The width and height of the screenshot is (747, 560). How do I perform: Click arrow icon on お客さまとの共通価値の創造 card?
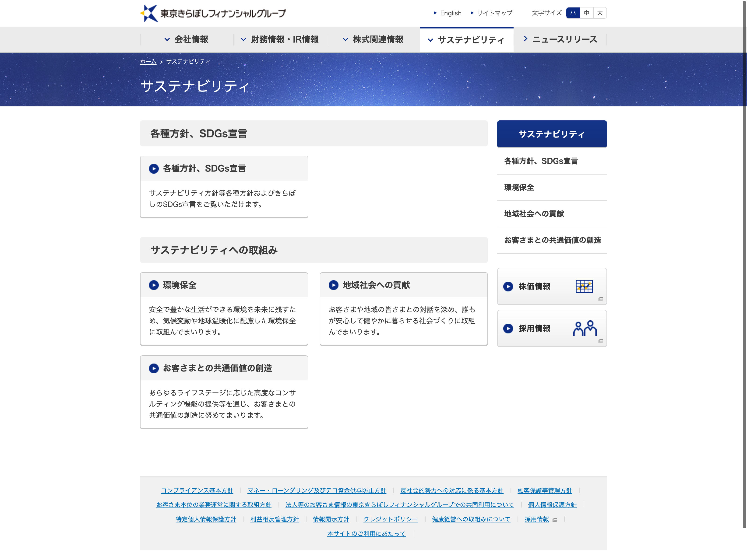[154, 368]
